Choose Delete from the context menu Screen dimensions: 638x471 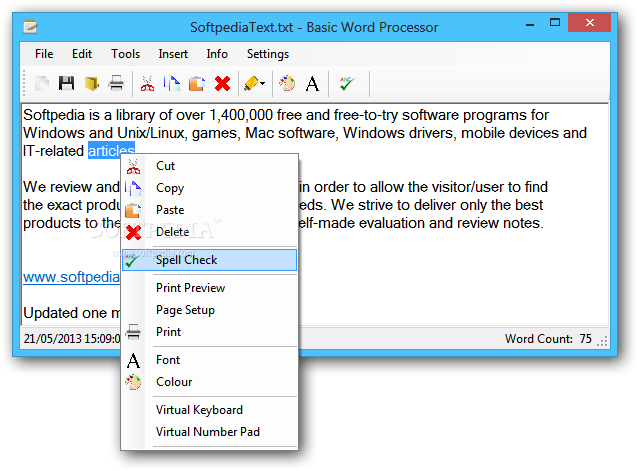[x=210, y=232]
